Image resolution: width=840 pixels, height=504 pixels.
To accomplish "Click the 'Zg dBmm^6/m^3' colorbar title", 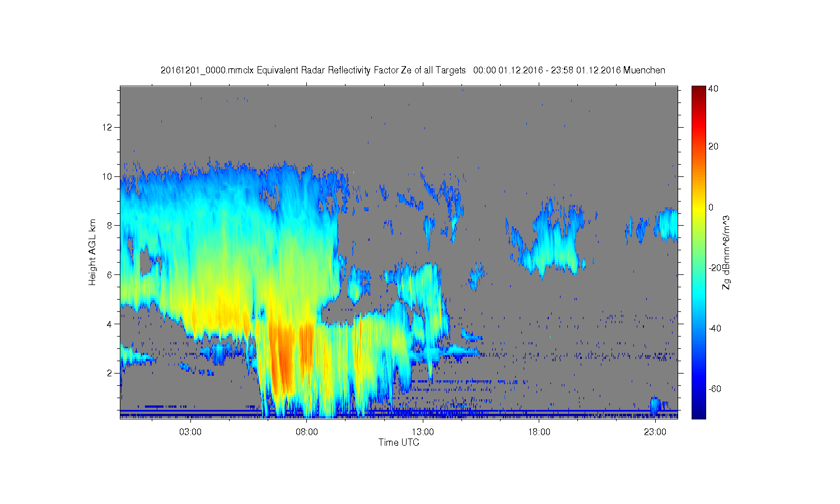I will [x=726, y=252].
